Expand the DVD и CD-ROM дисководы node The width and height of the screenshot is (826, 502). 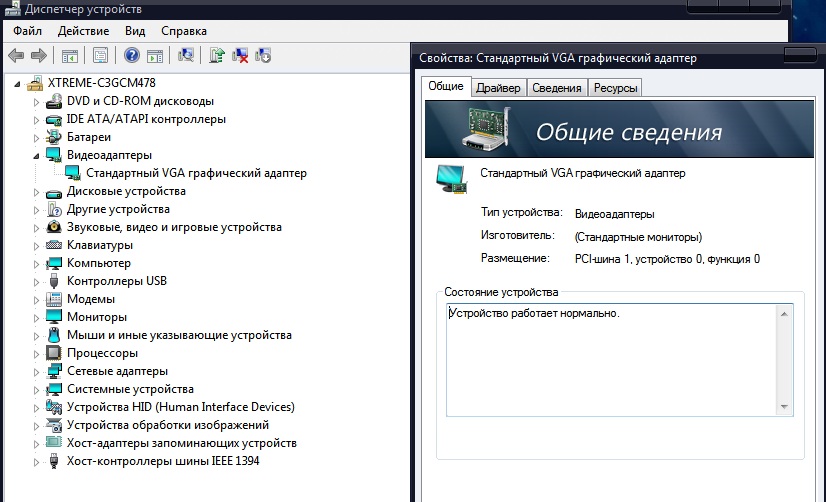(x=36, y=102)
